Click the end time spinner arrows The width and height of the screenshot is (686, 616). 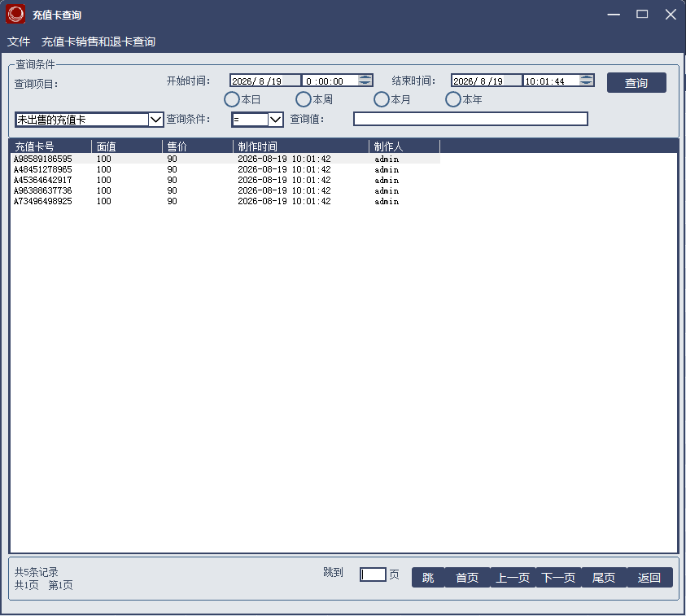587,80
